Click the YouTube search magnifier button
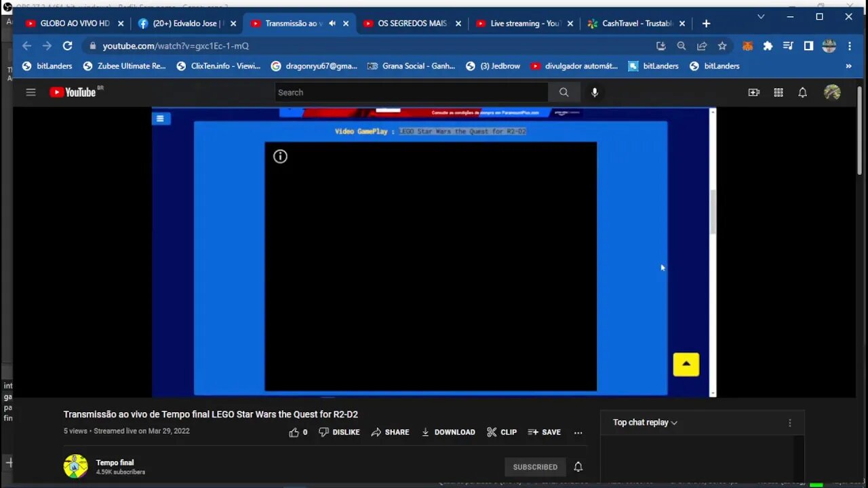 click(x=564, y=92)
